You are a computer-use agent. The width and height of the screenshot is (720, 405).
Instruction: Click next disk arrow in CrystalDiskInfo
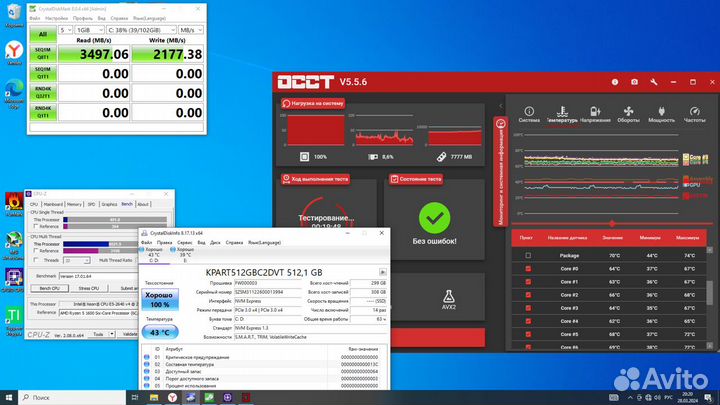click(x=382, y=272)
